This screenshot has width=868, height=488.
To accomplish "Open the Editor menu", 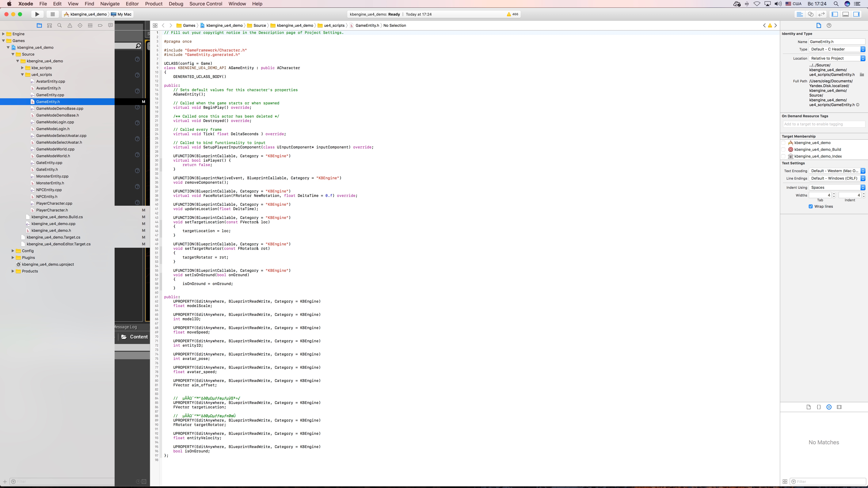I will 132,4.
